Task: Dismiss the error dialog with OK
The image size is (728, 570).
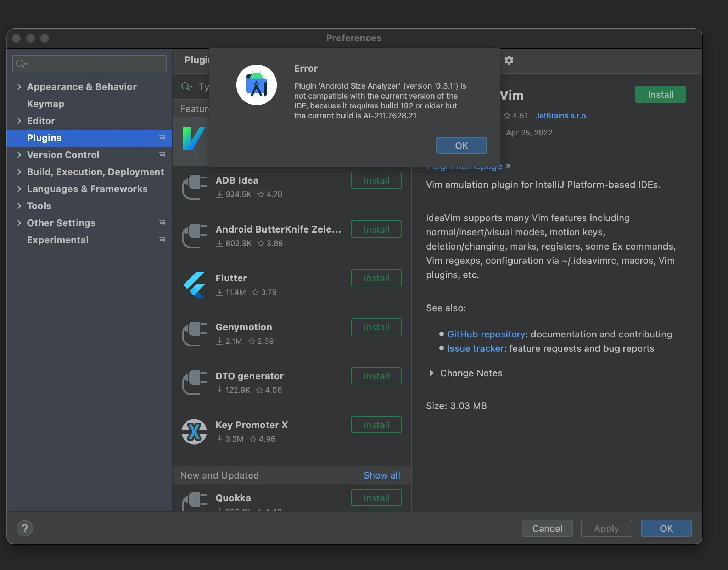Action: click(461, 145)
